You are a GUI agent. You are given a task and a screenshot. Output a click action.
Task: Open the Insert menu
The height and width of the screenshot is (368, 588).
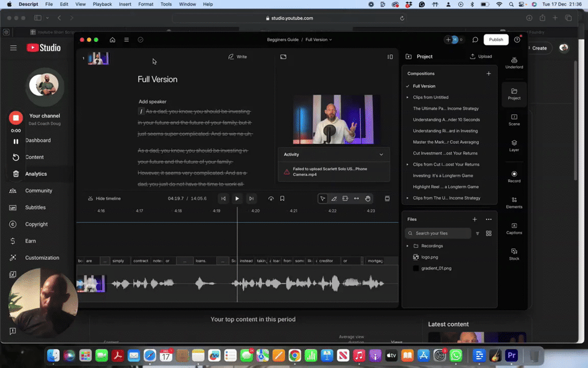coord(125,4)
